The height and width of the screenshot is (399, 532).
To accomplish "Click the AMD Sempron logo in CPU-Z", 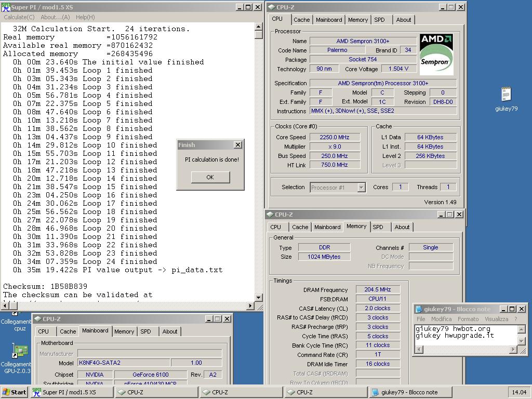I will (x=436, y=54).
